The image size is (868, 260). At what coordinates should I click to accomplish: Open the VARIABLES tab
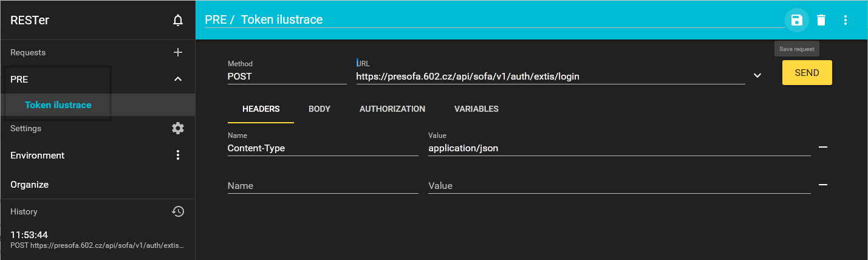[x=476, y=109]
